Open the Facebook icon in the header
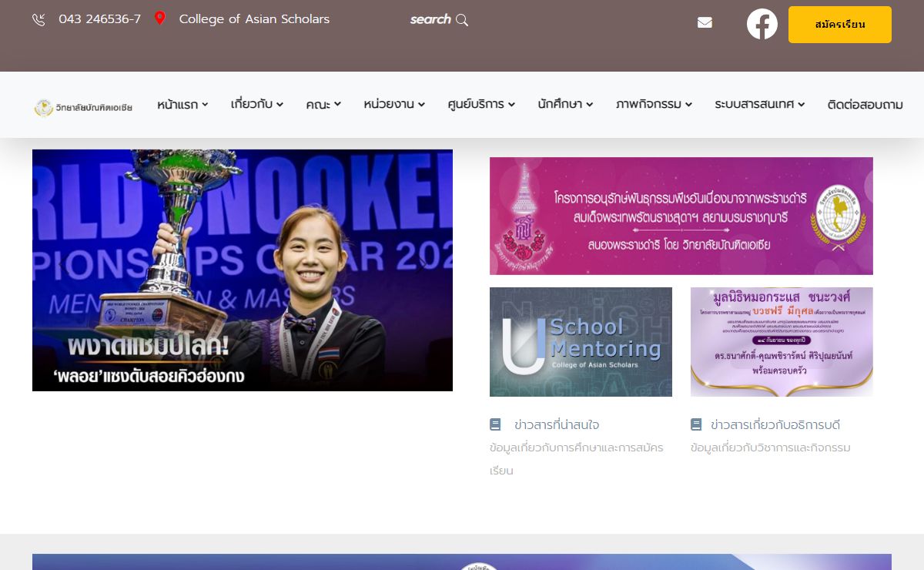This screenshot has width=924, height=570. (x=762, y=24)
